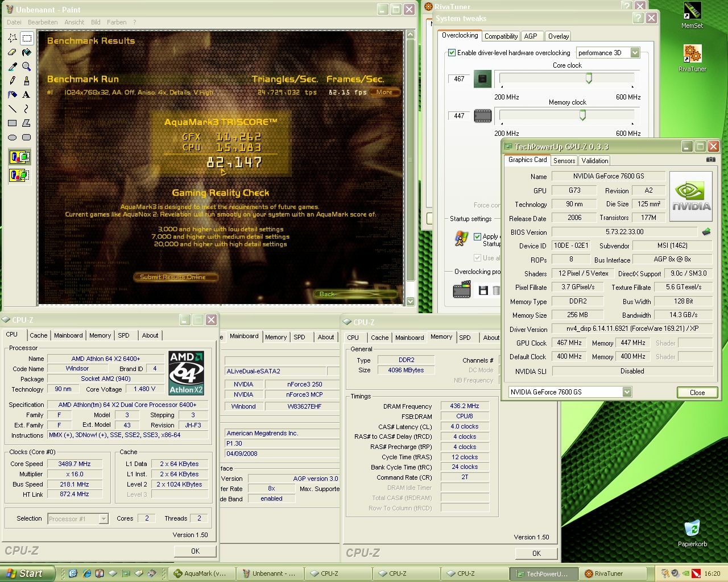Click the Memory clock value field 447
Viewport: 728px width, 582px height.
pyautogui.click(x=459, y=116)
